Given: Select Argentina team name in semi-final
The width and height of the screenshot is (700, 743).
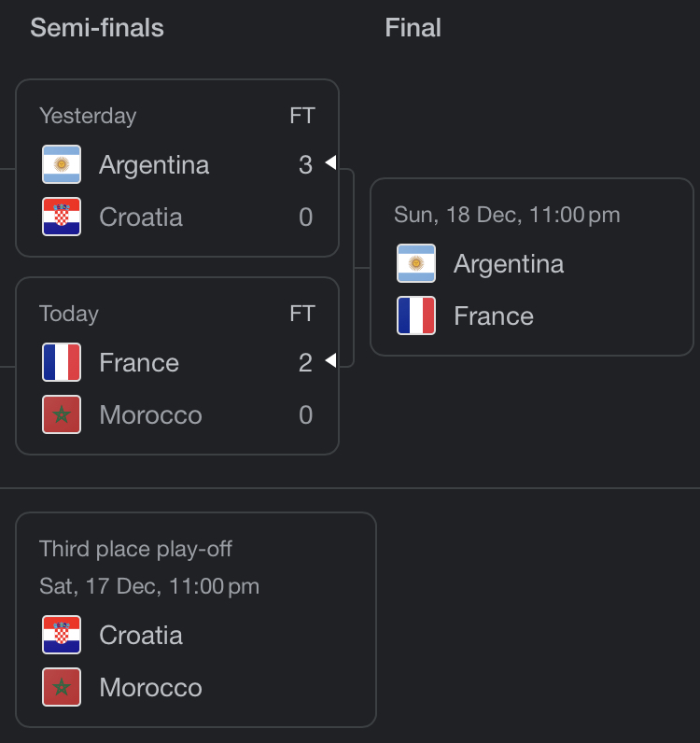Looking at the screenshot, I should (x=154, y=165).
